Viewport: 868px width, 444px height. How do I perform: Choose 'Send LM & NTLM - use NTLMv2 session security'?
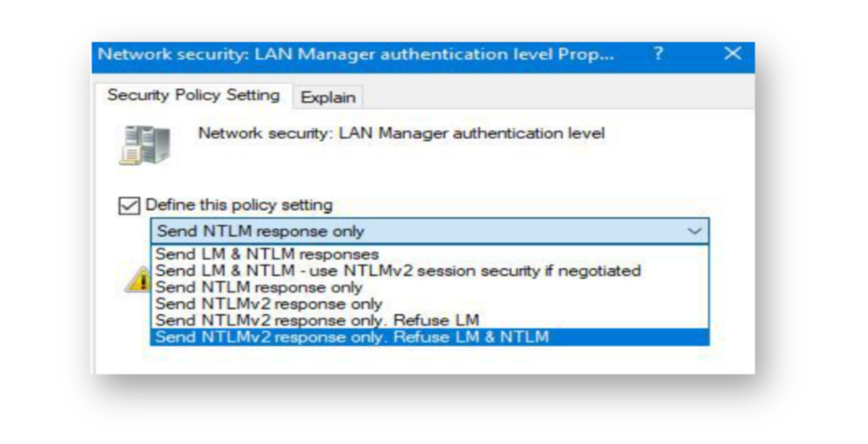tap(430, 270)
